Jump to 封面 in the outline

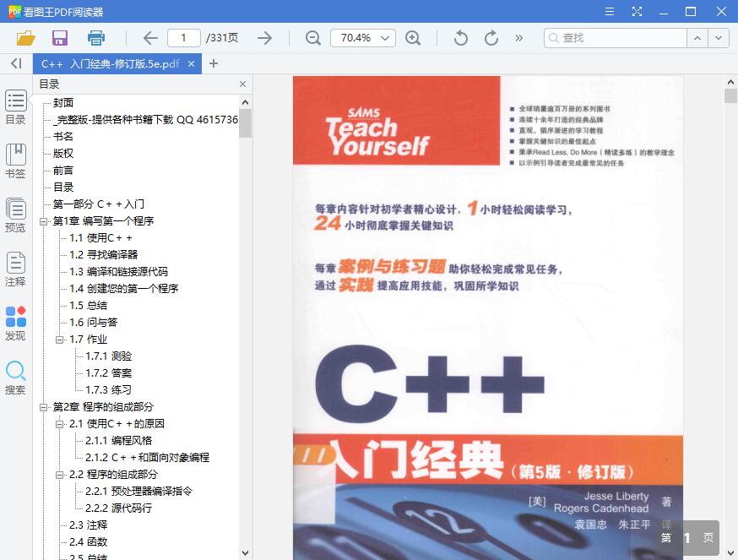(x=63, y=103)
